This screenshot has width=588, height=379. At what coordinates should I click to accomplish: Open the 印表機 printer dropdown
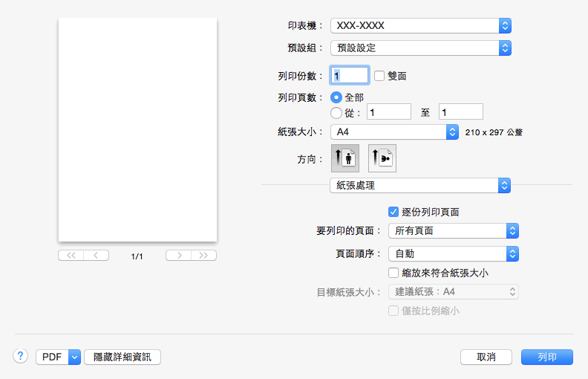421,25
